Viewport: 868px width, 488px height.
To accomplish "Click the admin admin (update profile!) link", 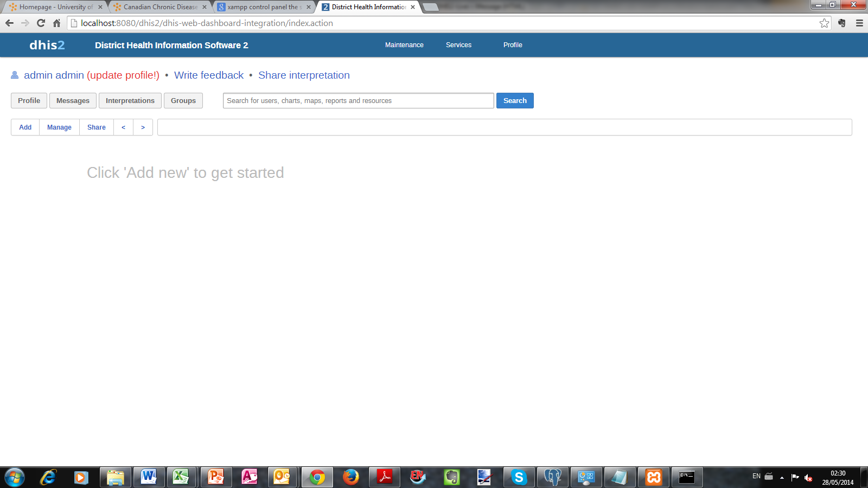I will coord(92,75).
